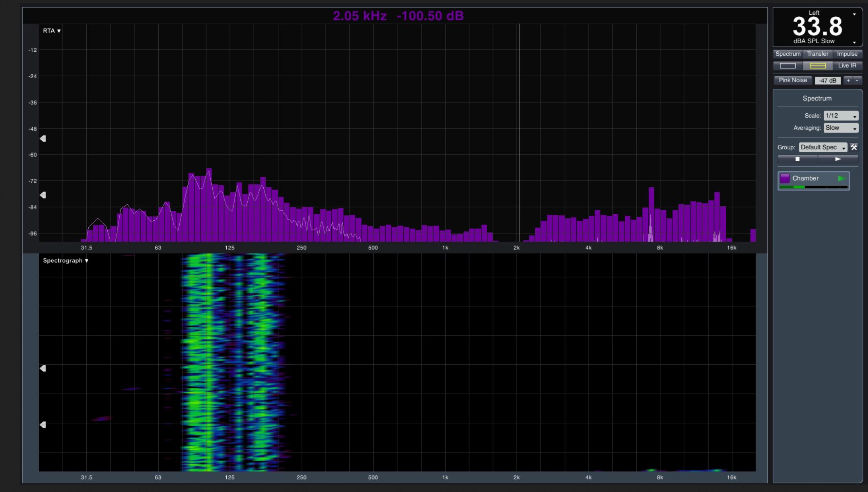Click the lower RTA threshold marker near -72
This screenshot has width=868, height=492.
(43, 195)
